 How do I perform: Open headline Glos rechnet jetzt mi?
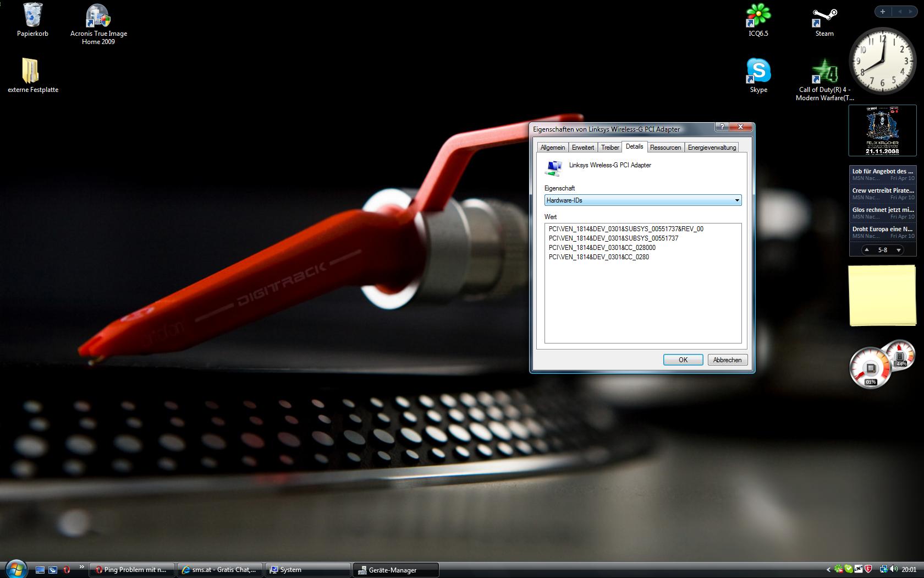pyautogui.click(x=883, y=213)
